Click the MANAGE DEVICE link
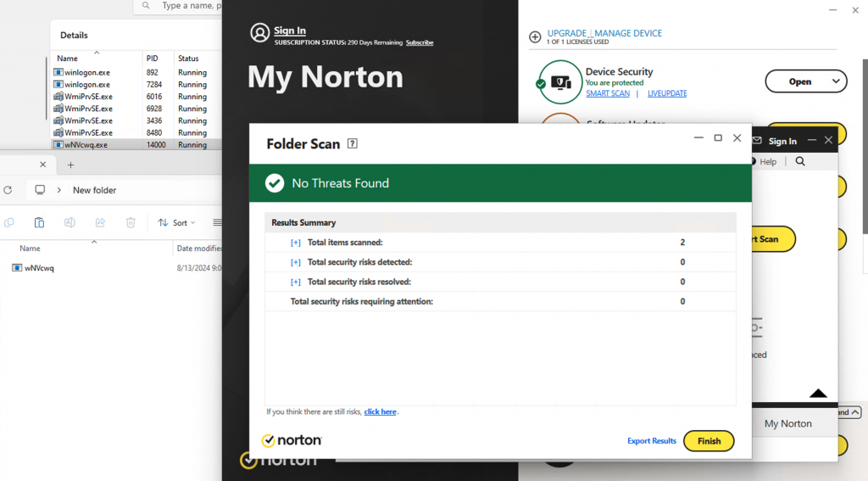Screen dimensions: 868x481 628,33
